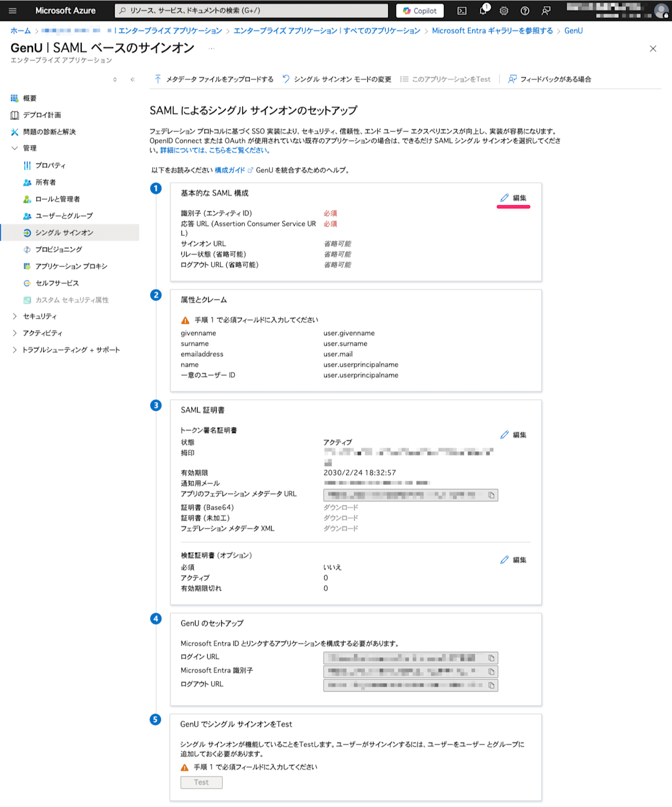Download 証明書 (未加工)
Viewport: 672px width, 807px height.
pyautogui.click(x=340, y=518)
